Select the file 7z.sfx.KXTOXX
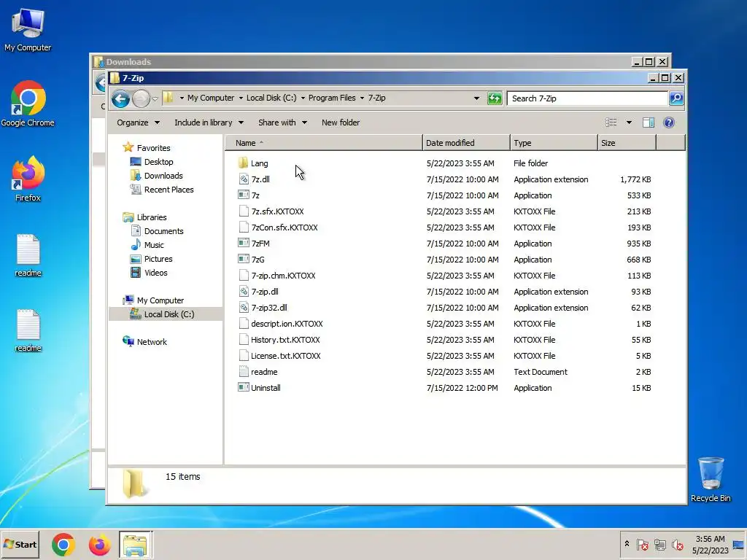 [x=277, y=211]
